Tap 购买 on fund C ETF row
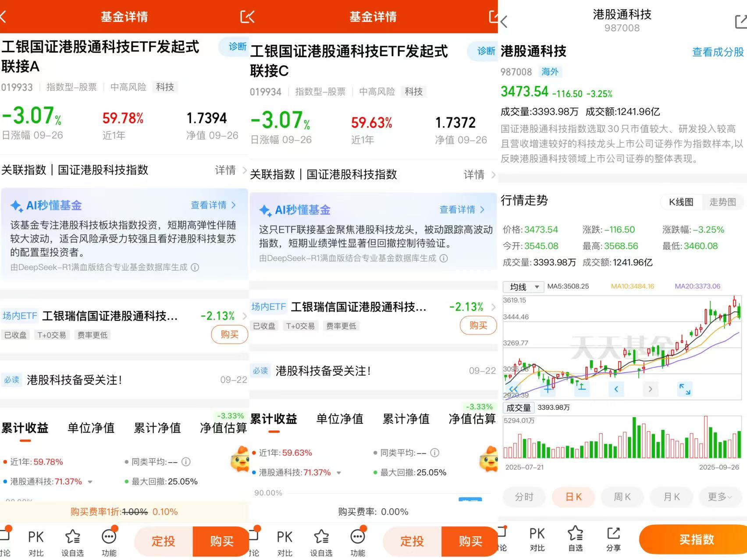 point(478,325)
